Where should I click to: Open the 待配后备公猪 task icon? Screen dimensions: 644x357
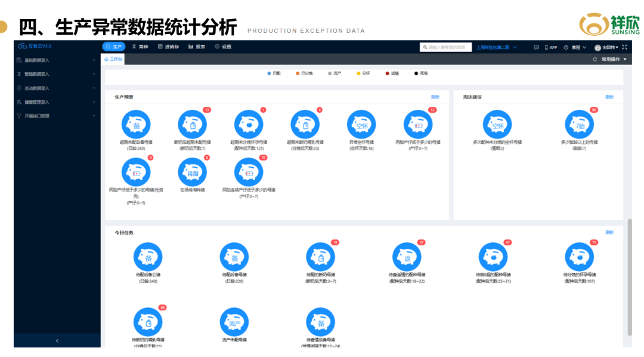click(148, 257)
